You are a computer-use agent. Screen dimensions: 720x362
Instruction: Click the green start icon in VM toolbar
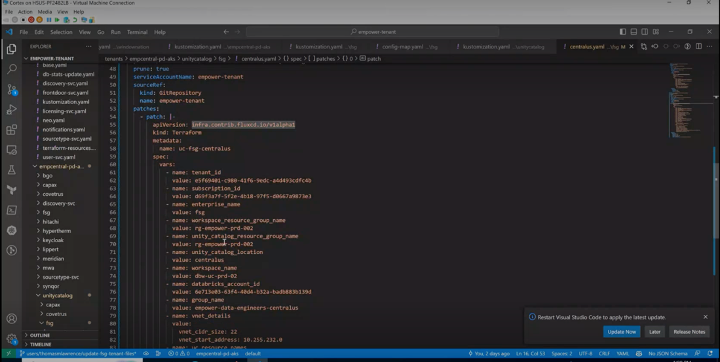coord(57,20)
